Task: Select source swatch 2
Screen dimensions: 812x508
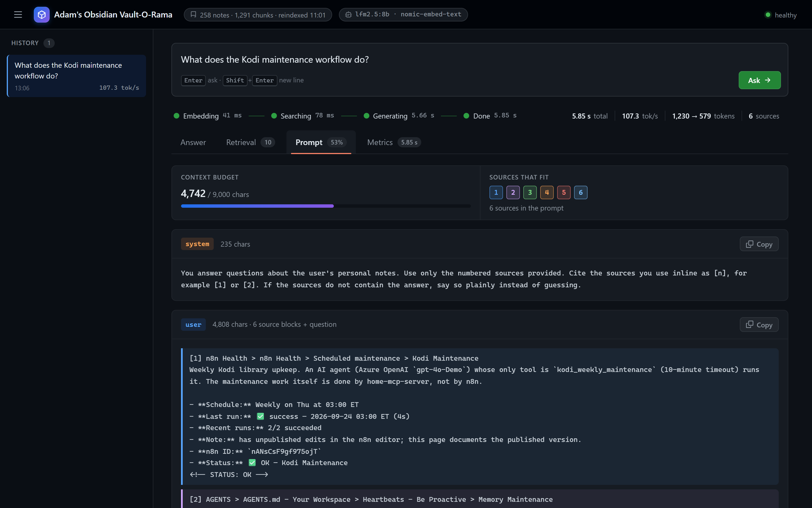Action: tap(513, 192)
